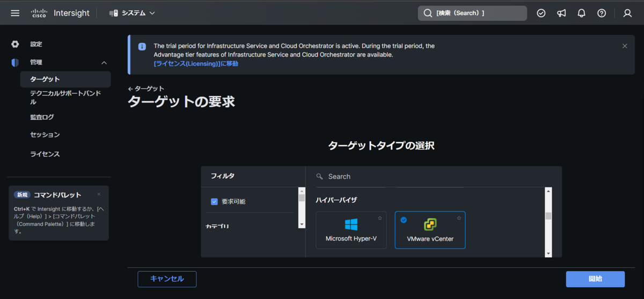Open the システム service switcher dropdown
644x299 pixels.
tap(132, 13)
